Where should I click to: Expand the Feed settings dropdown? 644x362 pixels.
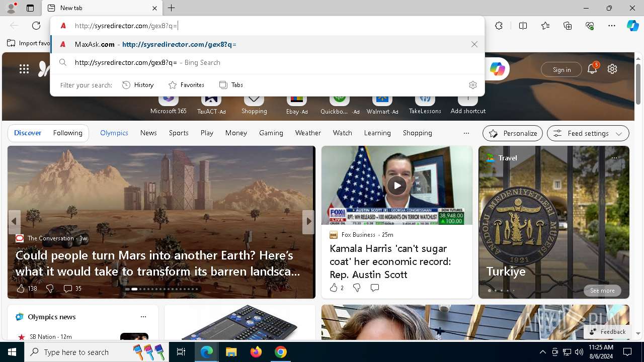588,133
